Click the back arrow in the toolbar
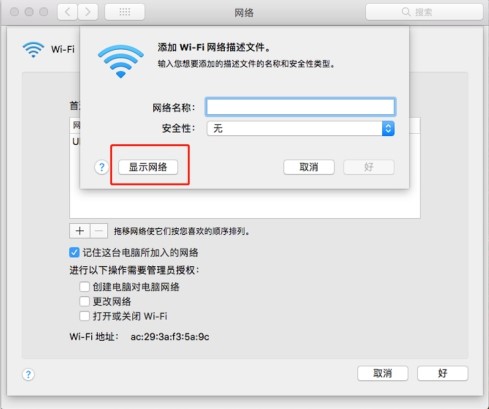The width and height of the screenshot is (489, 409). click(x=68, y=12)
